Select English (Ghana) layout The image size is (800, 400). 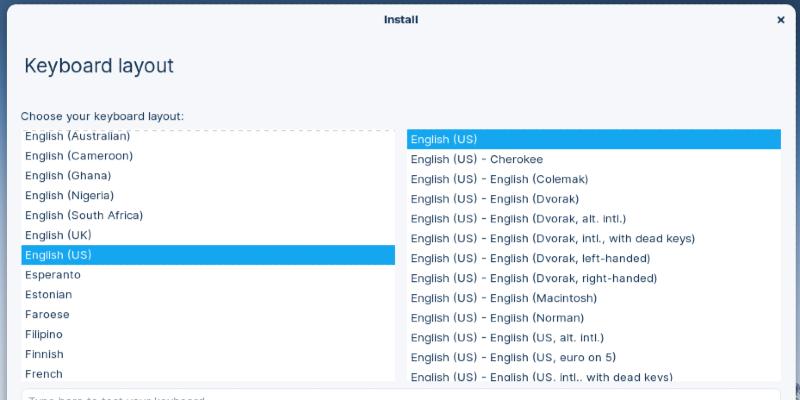point(68,176)
